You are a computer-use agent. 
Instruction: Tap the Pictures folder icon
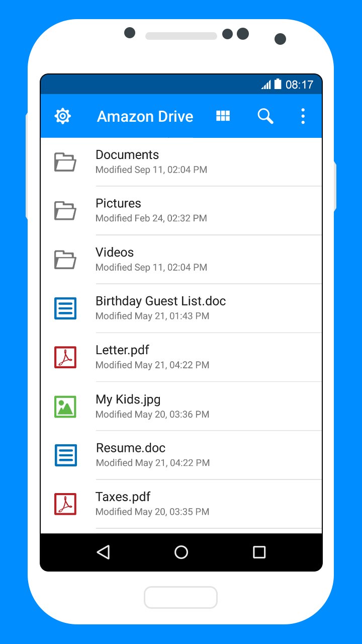[x=65, y=211]
